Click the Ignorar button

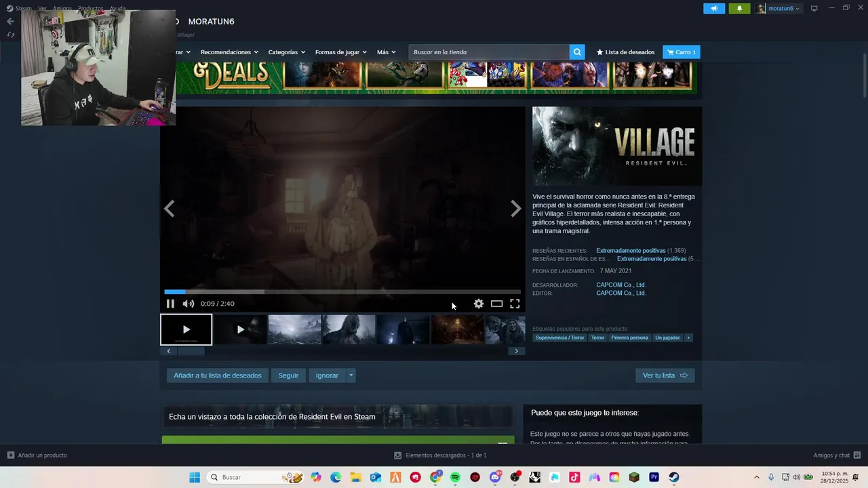(327, 375)
